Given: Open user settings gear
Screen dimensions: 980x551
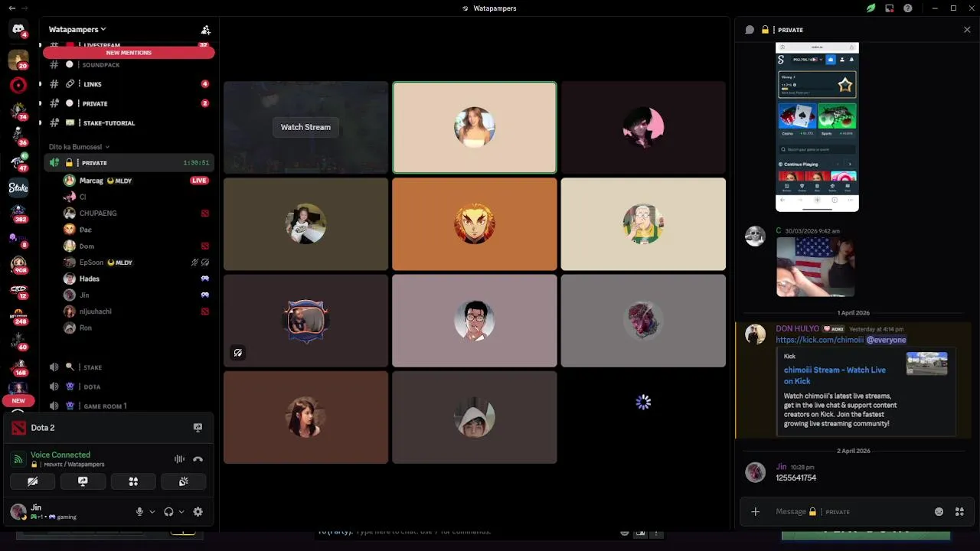Looking at the screenshot, I should (x=198, y=512).
